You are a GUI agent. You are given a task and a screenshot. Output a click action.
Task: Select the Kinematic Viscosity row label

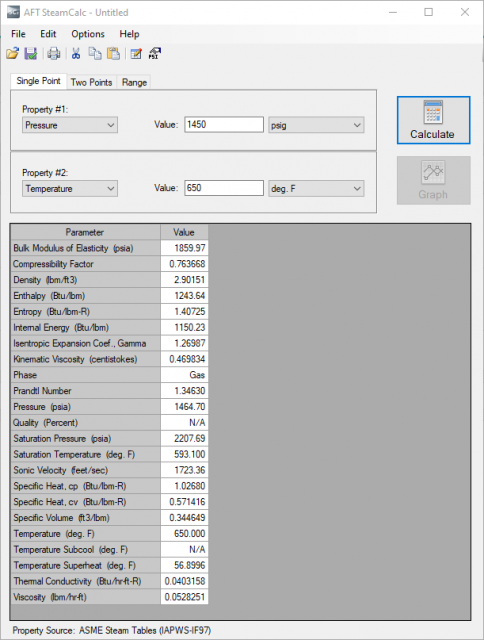pyautogui.click(x=85, y=360)
